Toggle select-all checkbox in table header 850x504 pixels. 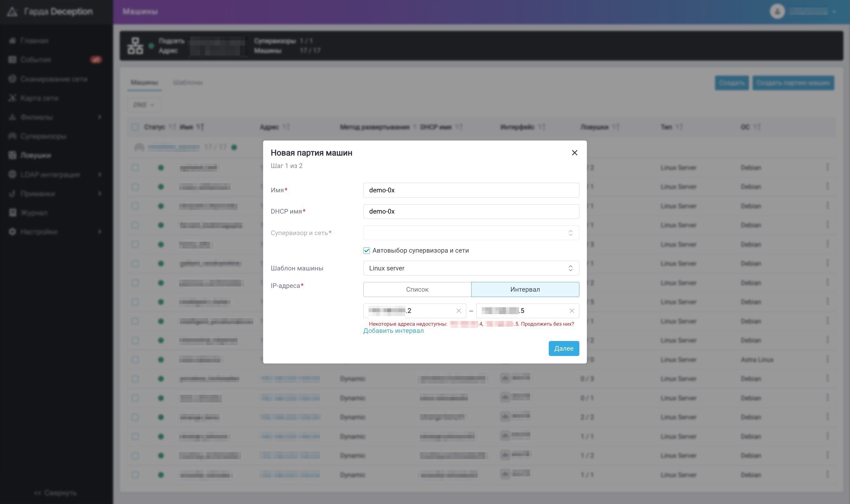pos(135,127)
